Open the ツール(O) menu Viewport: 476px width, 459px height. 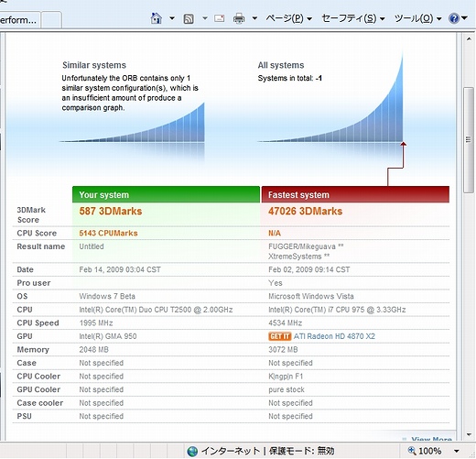[x=417, y=18]
